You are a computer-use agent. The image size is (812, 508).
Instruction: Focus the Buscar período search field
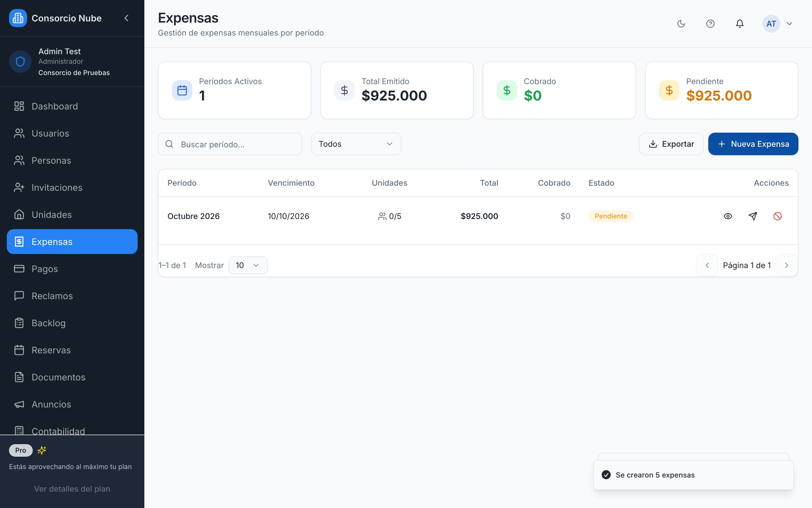point(230,144)
